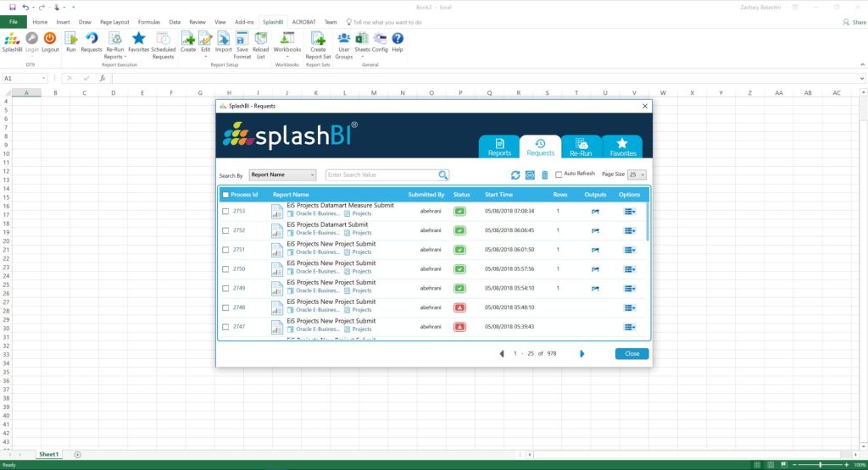Click the Create report icon

point(187,38)
